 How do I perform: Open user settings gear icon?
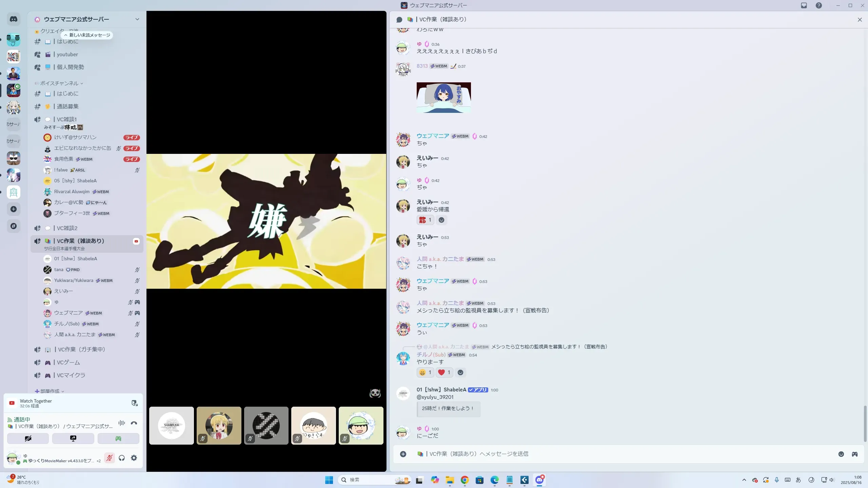coord(134,458)
